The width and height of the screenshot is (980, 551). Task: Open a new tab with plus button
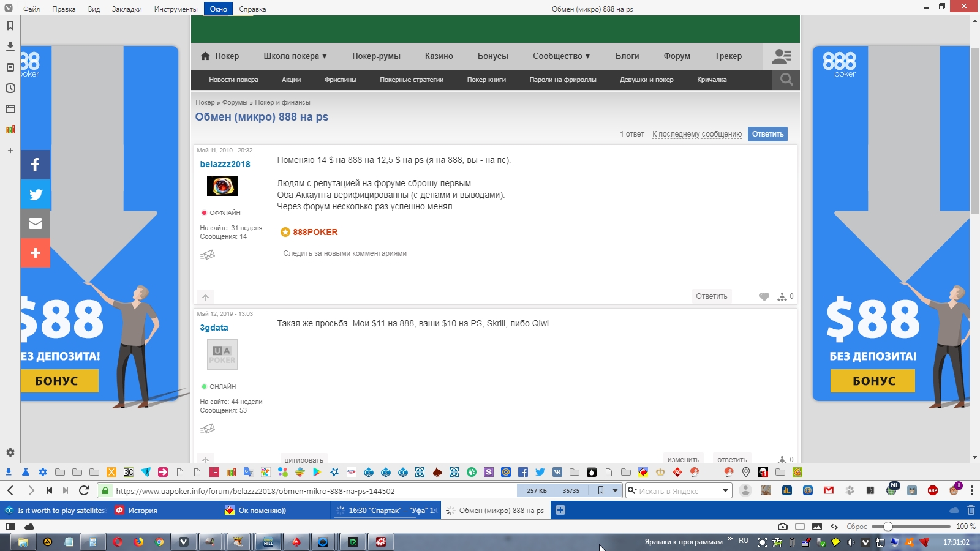coord(560,510)
